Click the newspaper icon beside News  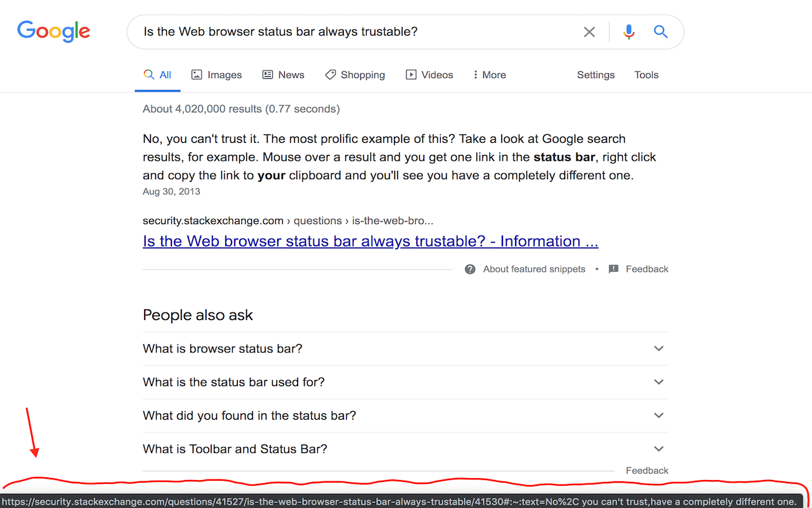[266, 74]
